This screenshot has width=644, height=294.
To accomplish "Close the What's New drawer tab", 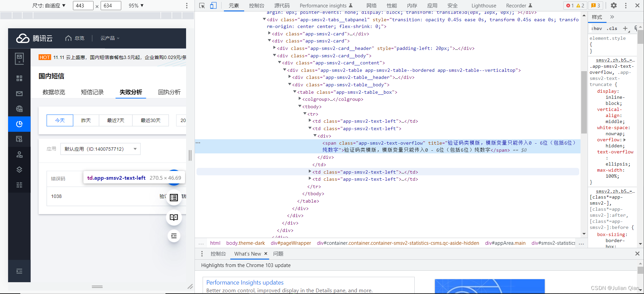I will (266, 254).
